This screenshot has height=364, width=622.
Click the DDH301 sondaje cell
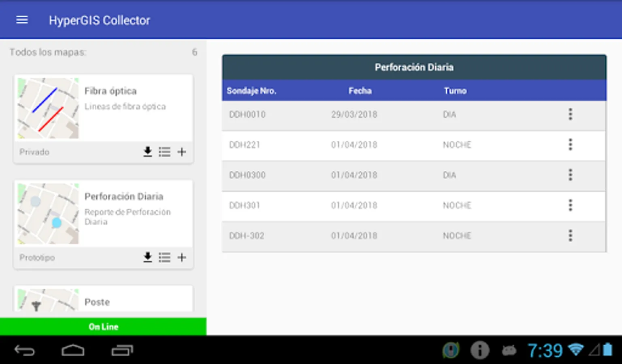pos(245,205)
